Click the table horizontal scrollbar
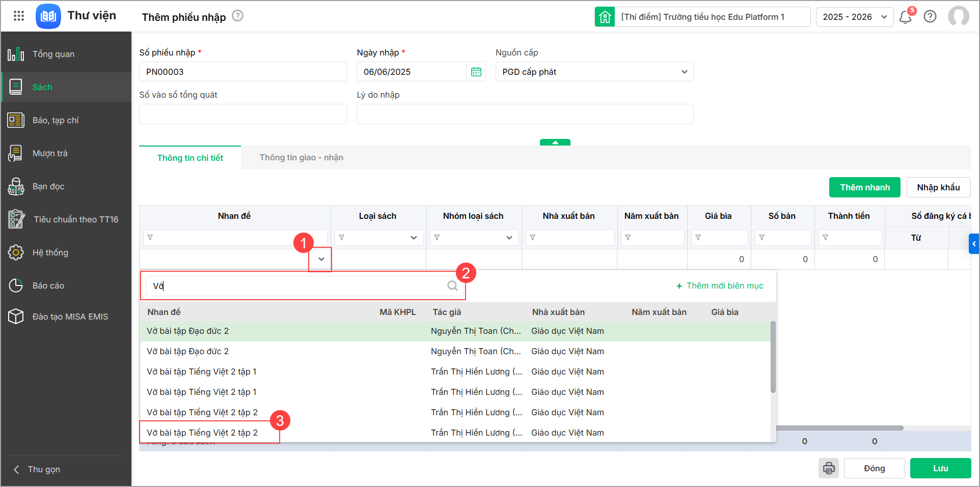This screenshot has height=487, width=980. (839, 428)
